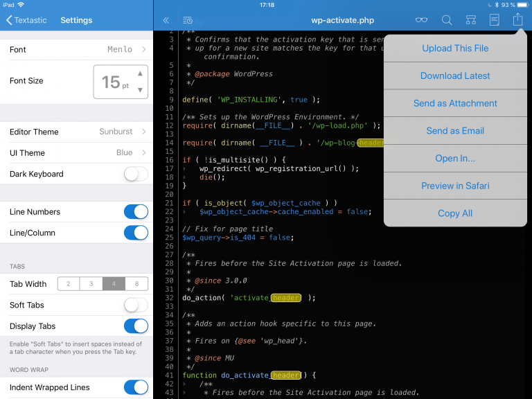The height and width of the screenshot is (399, 532).
Task: Tap the Wi-Fi status icon
Action: point(21,5)
